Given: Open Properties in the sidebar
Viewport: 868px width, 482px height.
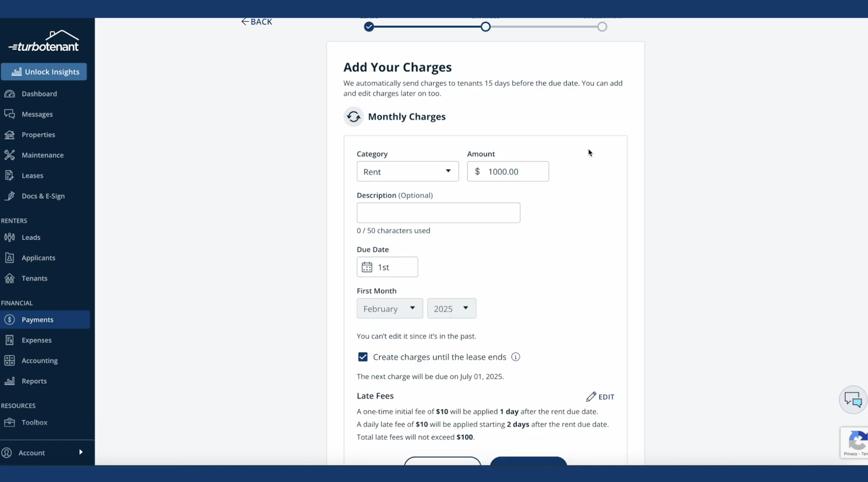Looking at the screenshot, I should 38,134.
